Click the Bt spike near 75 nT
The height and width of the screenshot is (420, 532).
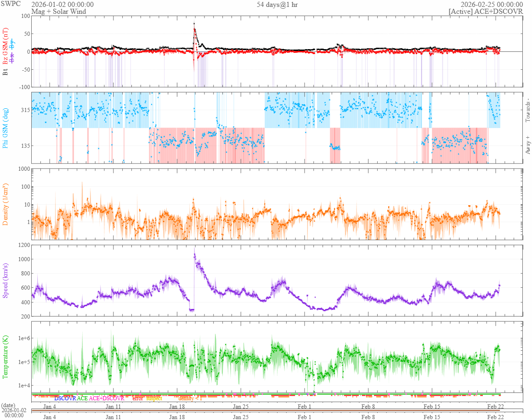pos(194,24)
